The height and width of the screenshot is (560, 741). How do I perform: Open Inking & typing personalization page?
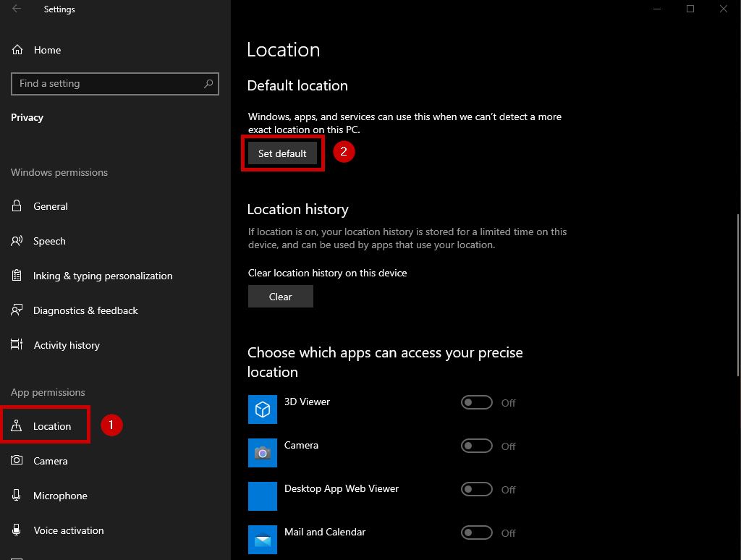click(x=103, y=276)
